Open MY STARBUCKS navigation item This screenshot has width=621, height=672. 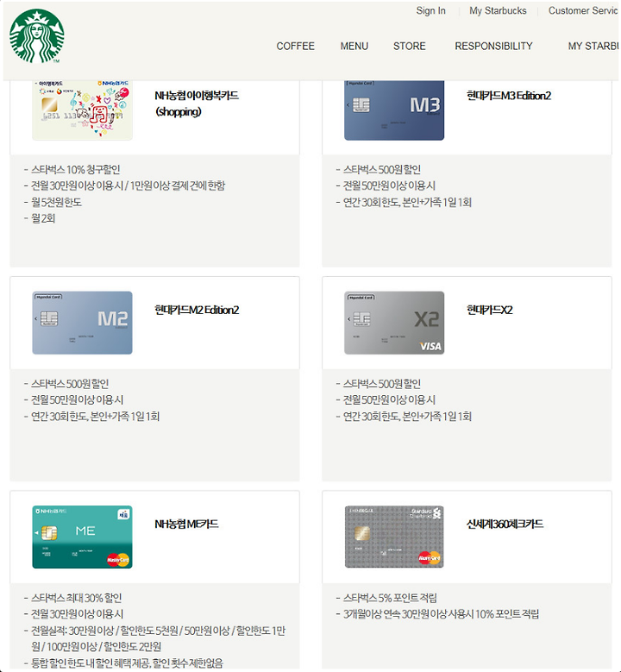pyautogui.click(x=594, y=46)
